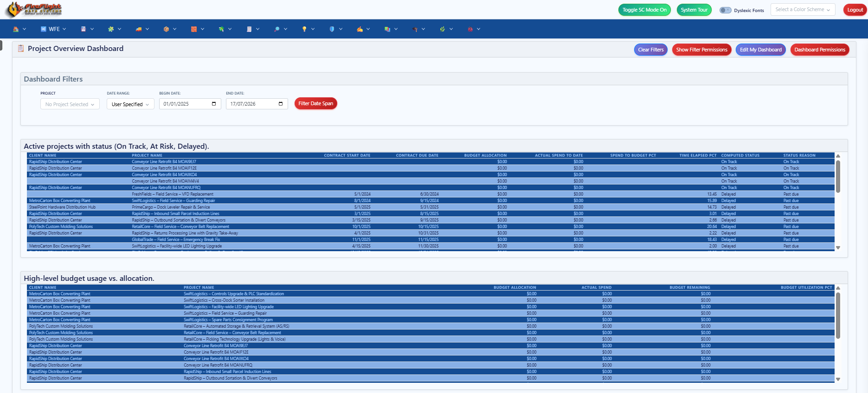This screenshot has width=868, height=393.
Task: Click the Logout button
Action: (855, 10)
